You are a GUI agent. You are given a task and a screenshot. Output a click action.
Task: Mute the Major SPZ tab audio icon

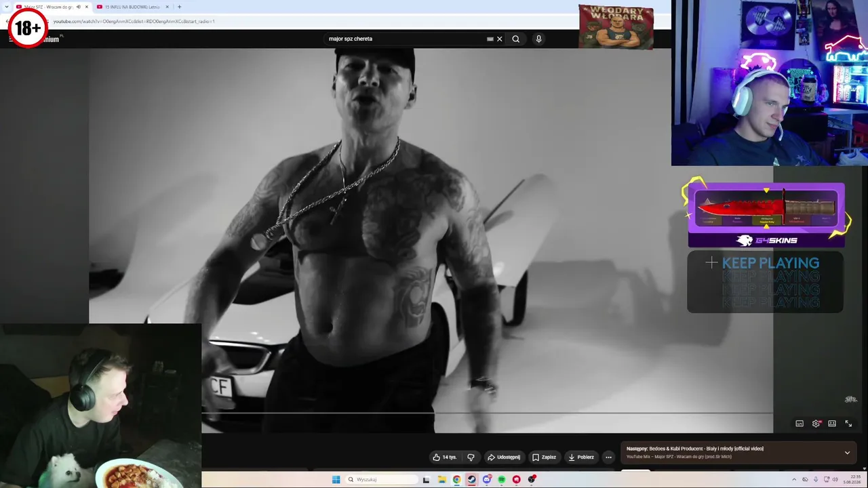[78, 7]
